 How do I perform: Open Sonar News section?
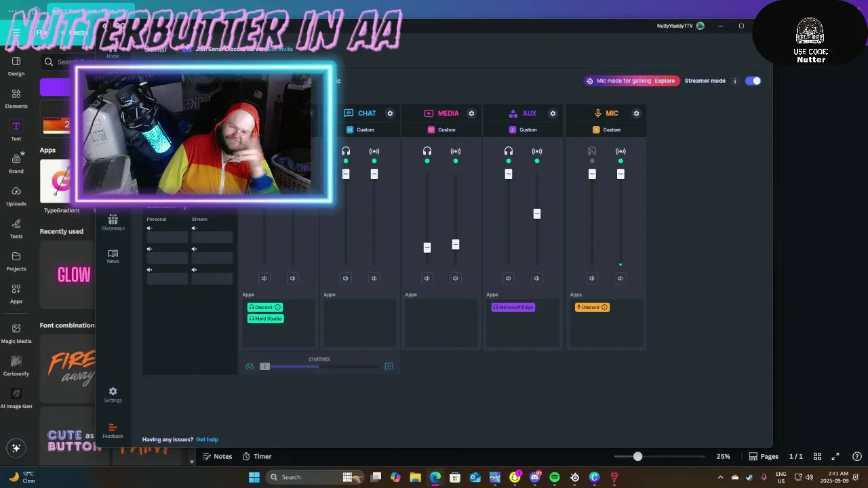[x=113, y=256]
